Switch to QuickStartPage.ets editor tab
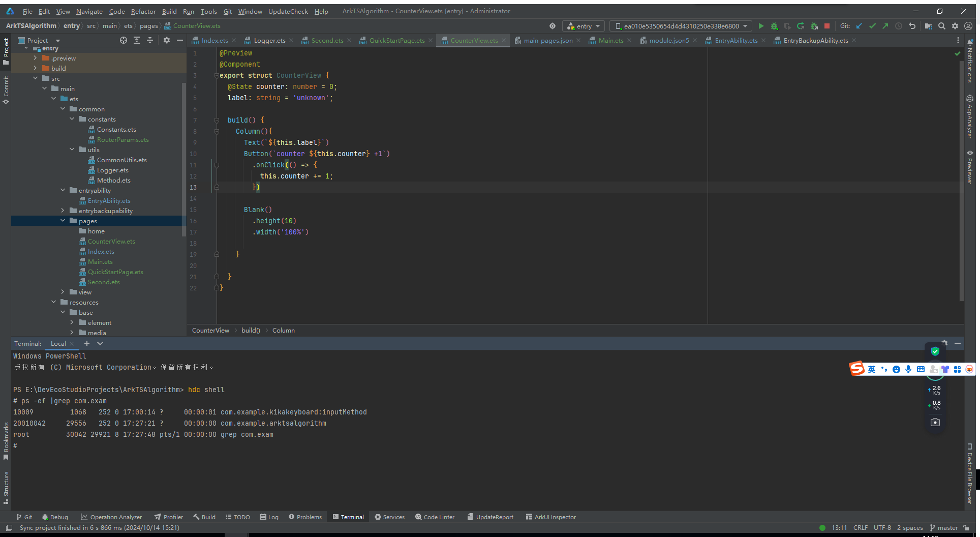The height and width of the screenshot is (537, 980). tap(396, 40)
